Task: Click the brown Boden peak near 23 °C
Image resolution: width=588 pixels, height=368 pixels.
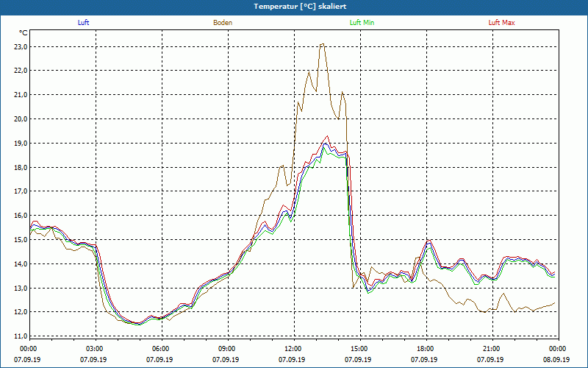Action: [322, 44]
